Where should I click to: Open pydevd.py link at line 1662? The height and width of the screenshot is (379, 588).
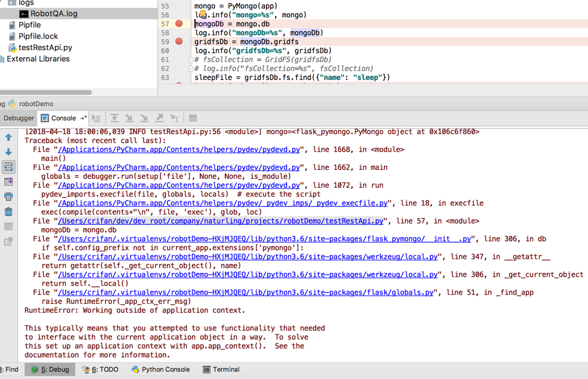click(179, 167)
